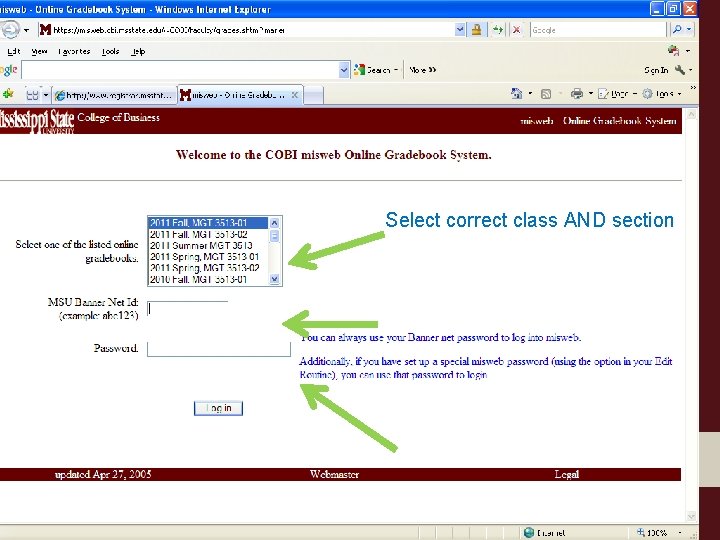Open the Edit menu
This screenshot has width=720, height=540.
[14, 51]
